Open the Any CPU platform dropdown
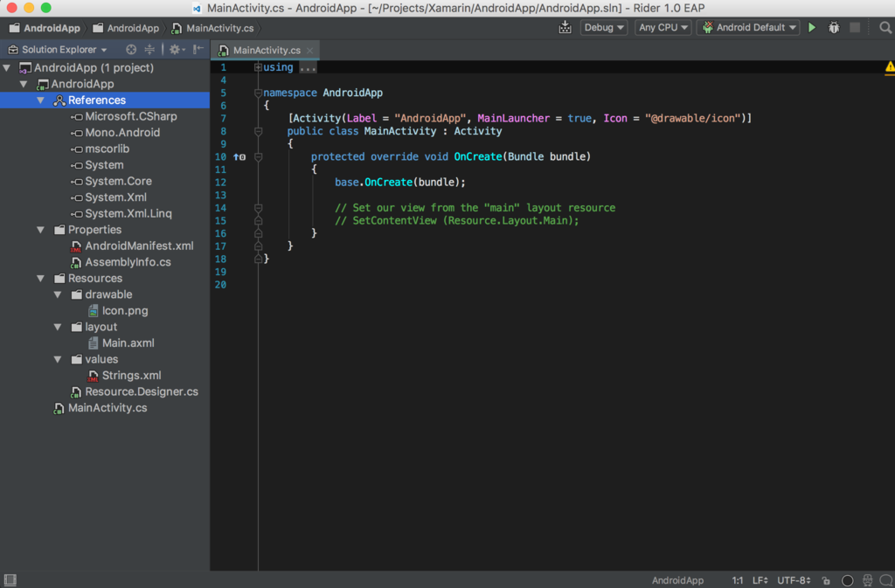This screenshot has width=895, height=588. coord(663,27)
